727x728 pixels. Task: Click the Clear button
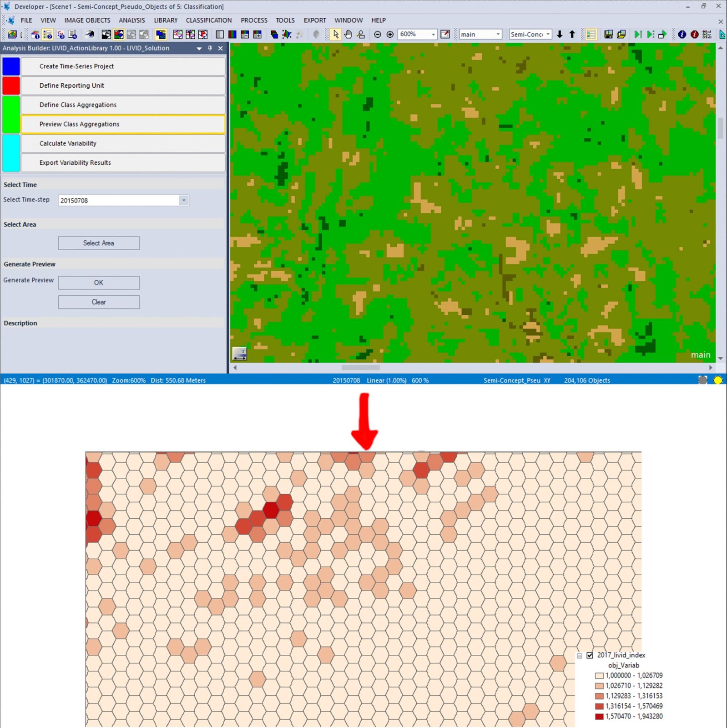coord(99,302)
